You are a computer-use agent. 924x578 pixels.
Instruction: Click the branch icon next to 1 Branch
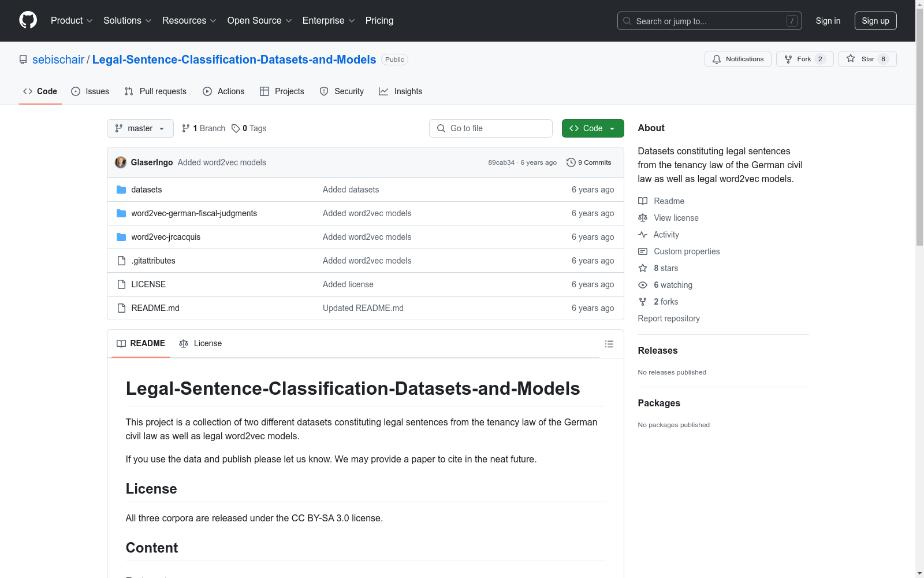click(x=186, y=128)
